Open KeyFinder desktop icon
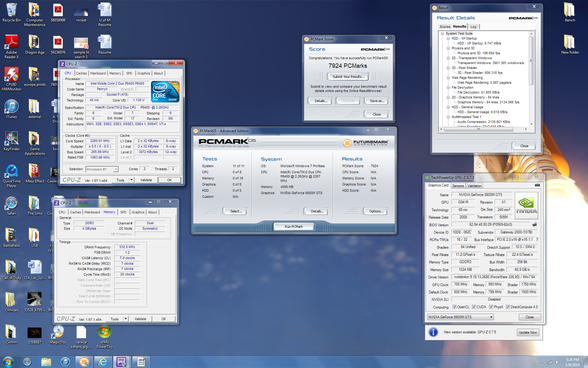This screenshot has width=588, height=368. point(12,141)
